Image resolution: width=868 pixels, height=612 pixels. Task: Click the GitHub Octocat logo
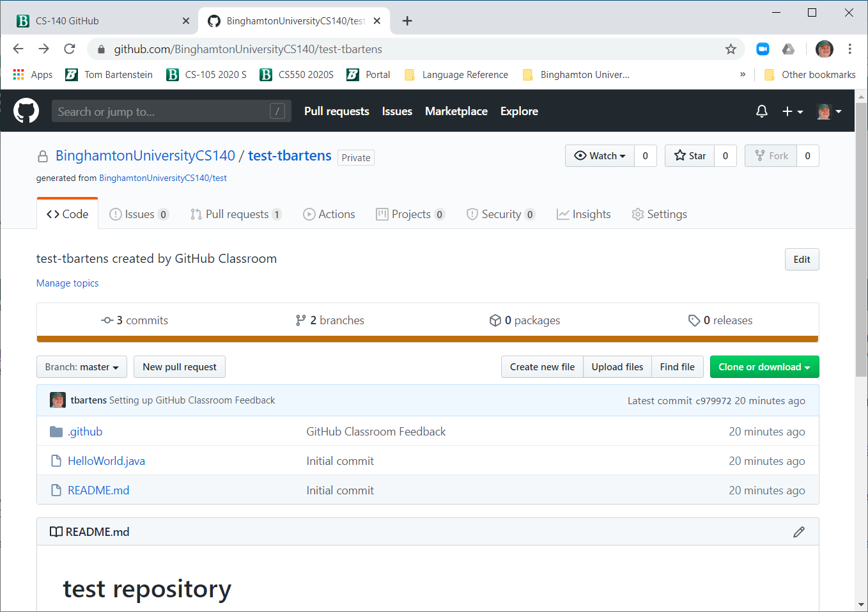(26, 111)
